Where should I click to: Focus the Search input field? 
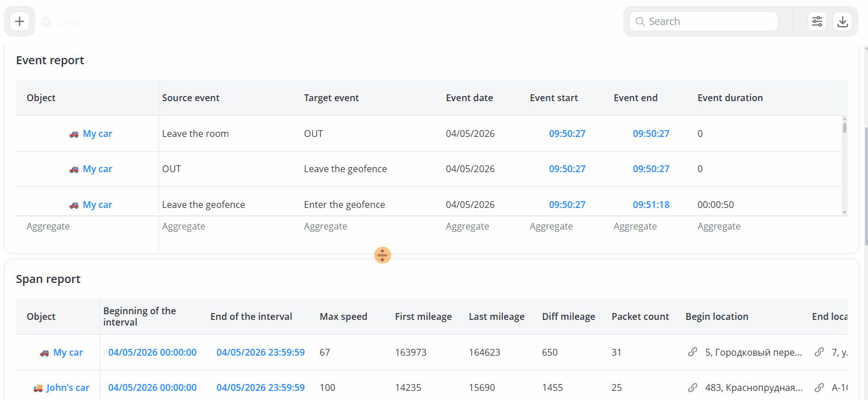(703, 22)
